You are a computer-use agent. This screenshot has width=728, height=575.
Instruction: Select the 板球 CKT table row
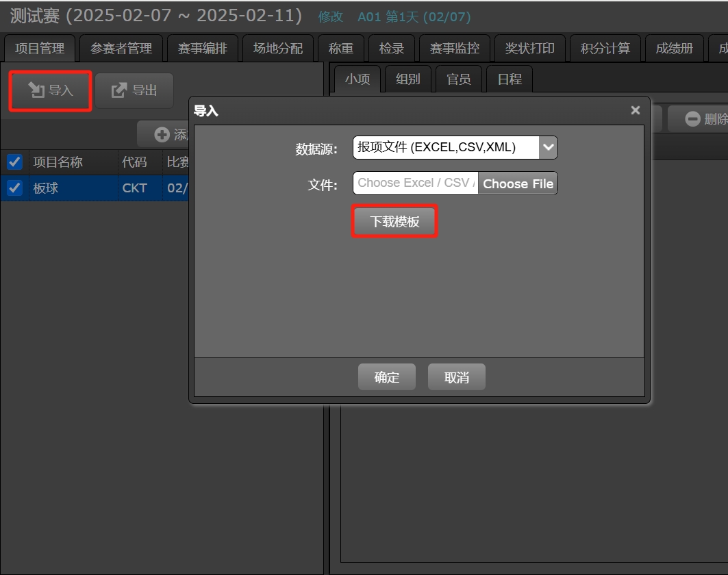click(x=95, y=188)
